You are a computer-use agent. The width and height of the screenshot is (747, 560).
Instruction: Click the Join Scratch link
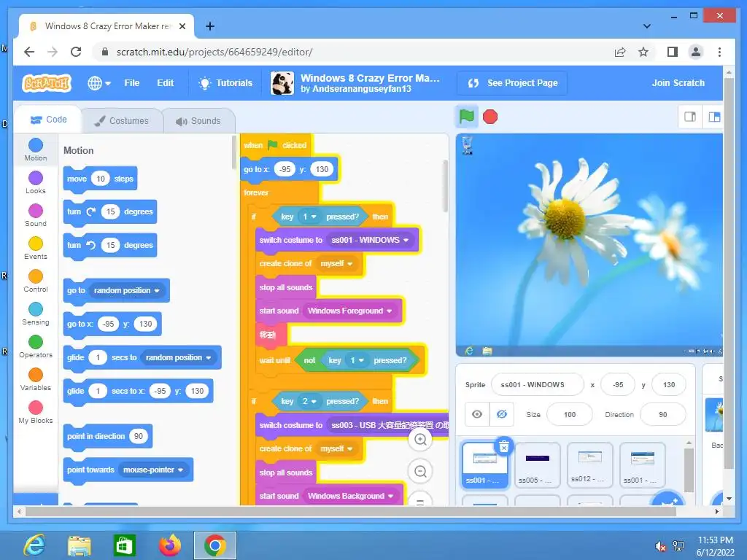tap(678, 83)
